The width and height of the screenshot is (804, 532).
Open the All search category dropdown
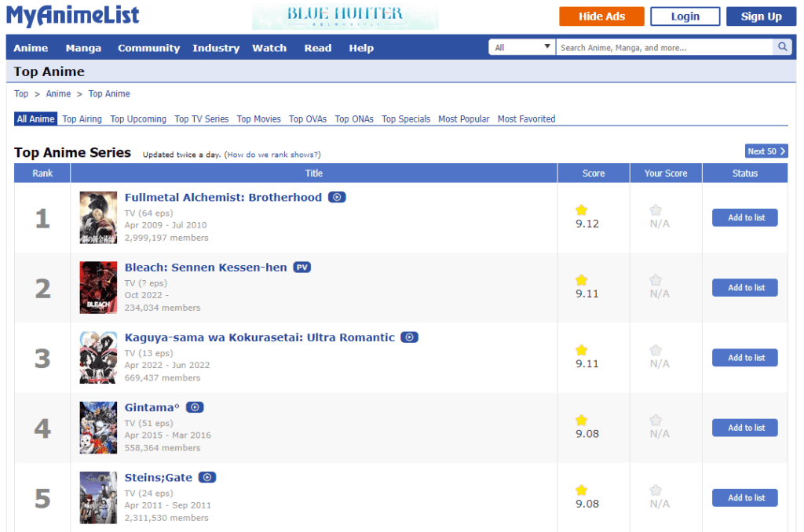522,48
